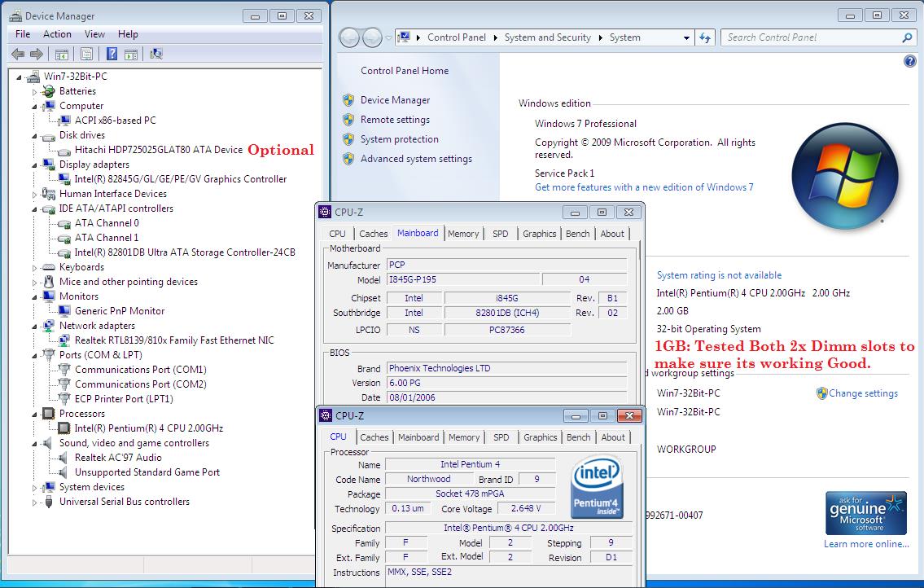Open Graphics tab in the CPU-Z processor window

click(541, 437)
